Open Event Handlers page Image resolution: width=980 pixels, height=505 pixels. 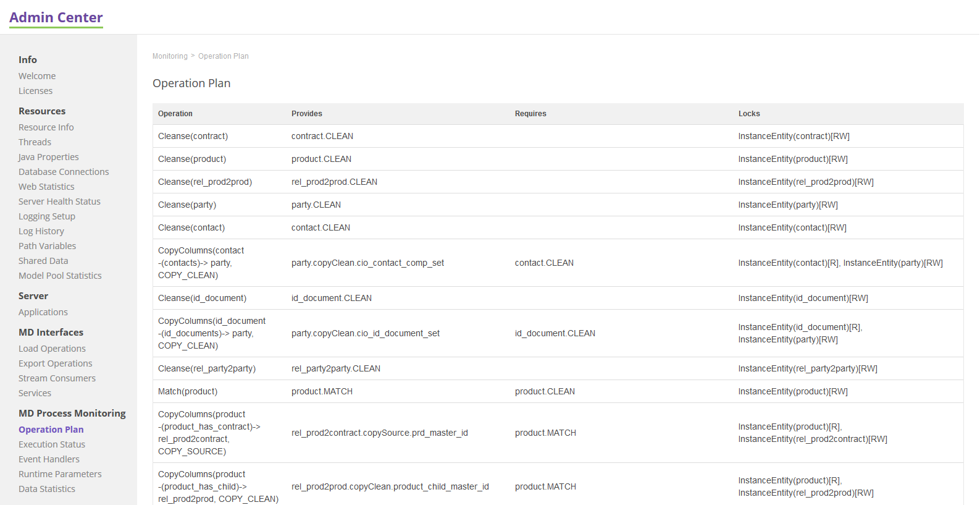click(x=49, y=459)
